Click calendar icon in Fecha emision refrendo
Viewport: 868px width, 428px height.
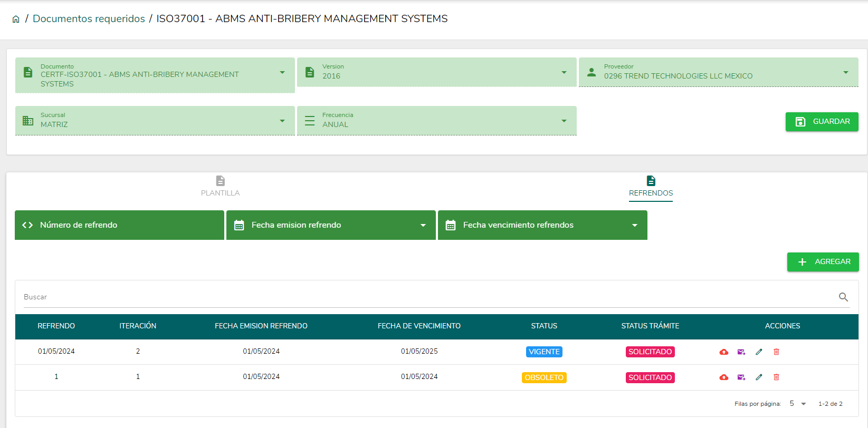[x=239, y=225]
